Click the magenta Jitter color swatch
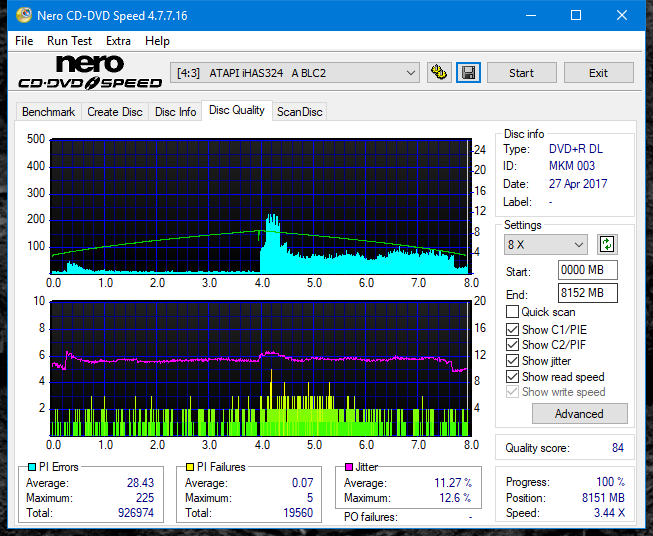This screenshot has width=653, height=536. pyautogui.click(x=349, y=467)
